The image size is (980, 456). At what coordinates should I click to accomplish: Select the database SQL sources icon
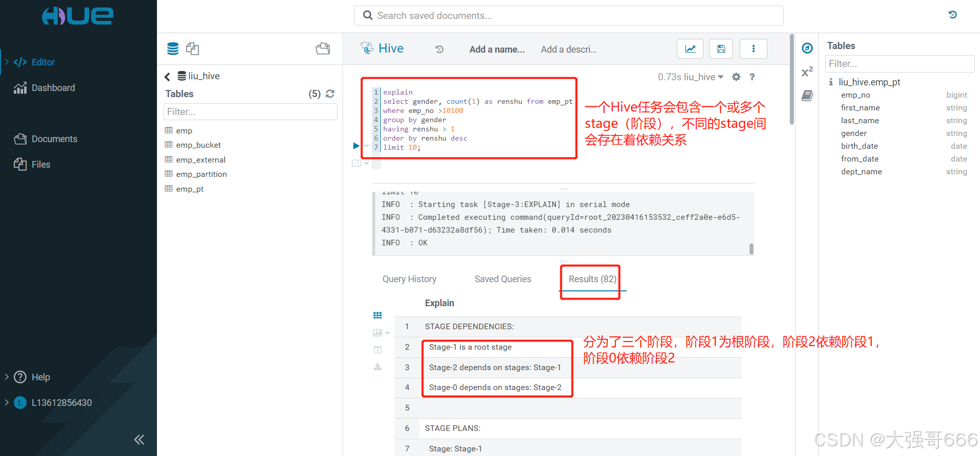click(x=173, y=49)
